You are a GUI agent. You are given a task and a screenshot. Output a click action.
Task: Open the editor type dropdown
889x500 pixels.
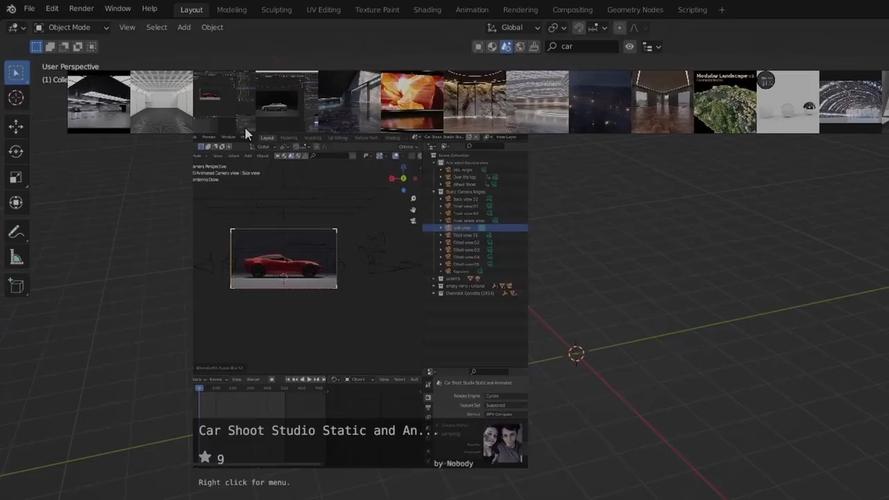pyautogui.click(x=16, y=27)
